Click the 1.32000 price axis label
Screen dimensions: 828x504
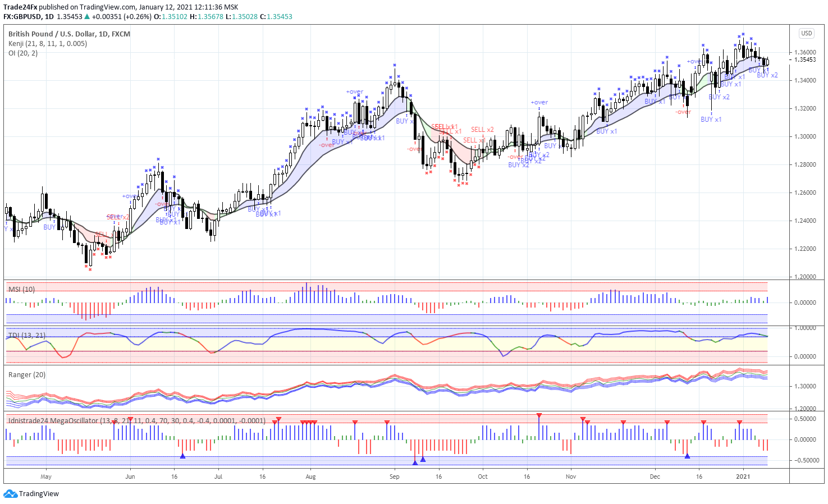pyautogui.click(x=804, y=109)
